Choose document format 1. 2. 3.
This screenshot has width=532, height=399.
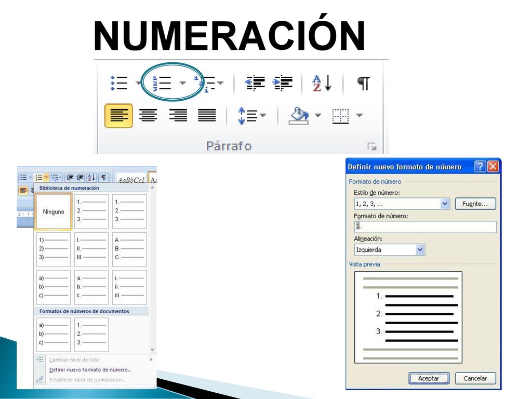tap(91, 334)
